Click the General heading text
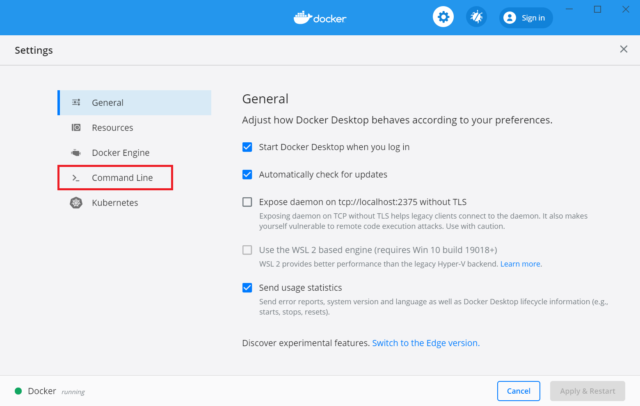The height and width of the screenshot is (406, 640). pos(265,99)
